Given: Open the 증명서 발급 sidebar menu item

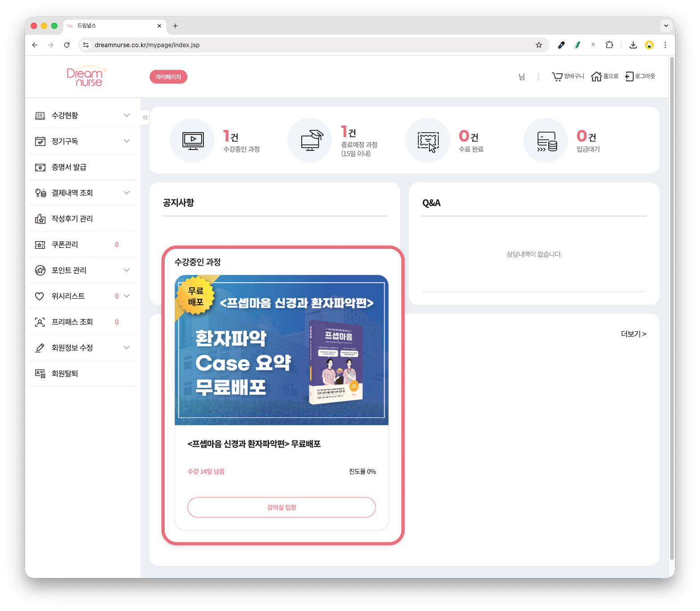Looking at the screenshot, I should pyautogui.click(x=83, y=167).
